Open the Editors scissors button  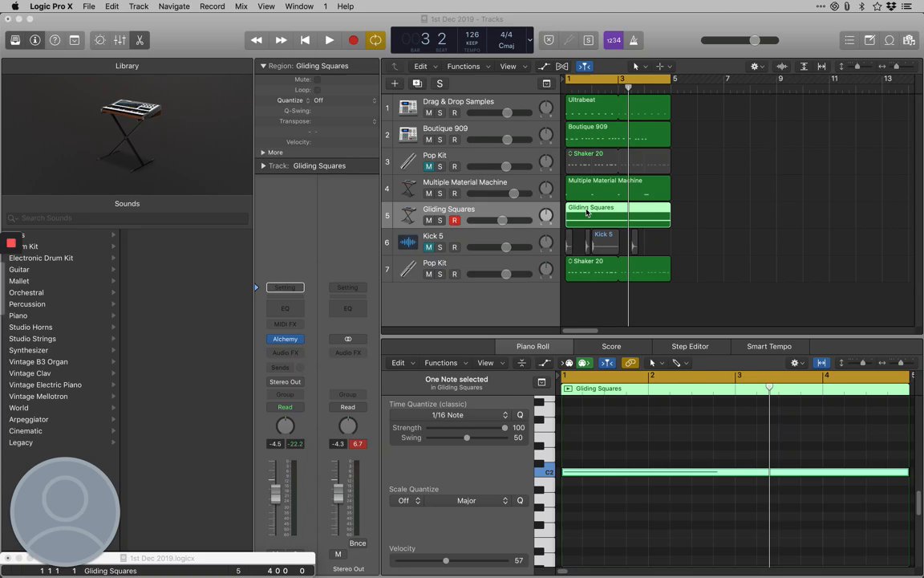click(140, 40)
